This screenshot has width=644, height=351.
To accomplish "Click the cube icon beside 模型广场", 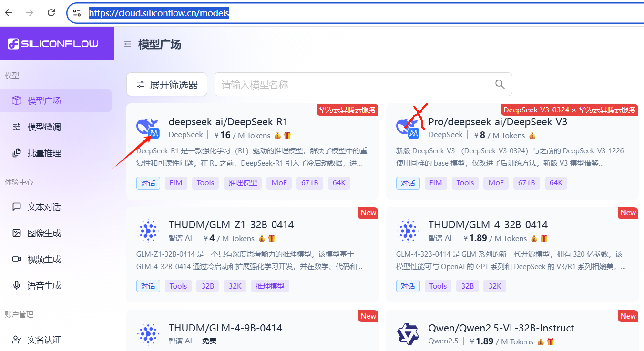I will point(17,100).
